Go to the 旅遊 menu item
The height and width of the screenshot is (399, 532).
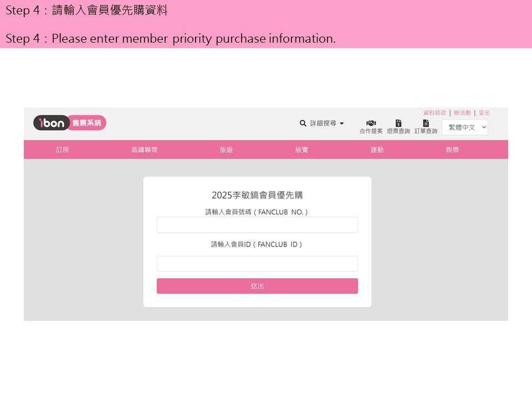[x=226, y=150]
